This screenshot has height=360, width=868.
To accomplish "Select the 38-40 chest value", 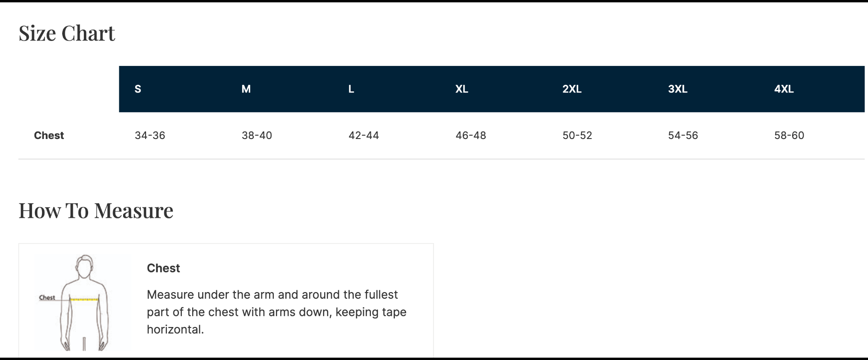I will [257, 136].
